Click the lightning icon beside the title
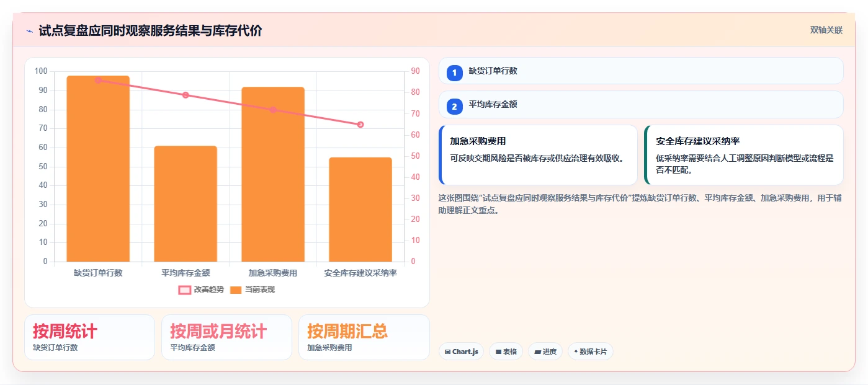This screenshot has width=868, height=385. pyautogui.click(x=29, y=30)
